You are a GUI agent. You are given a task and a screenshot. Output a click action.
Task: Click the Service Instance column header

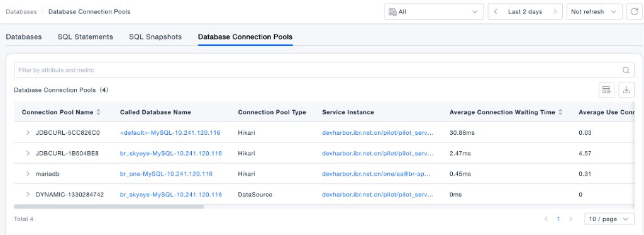click(x=348, y=112)
